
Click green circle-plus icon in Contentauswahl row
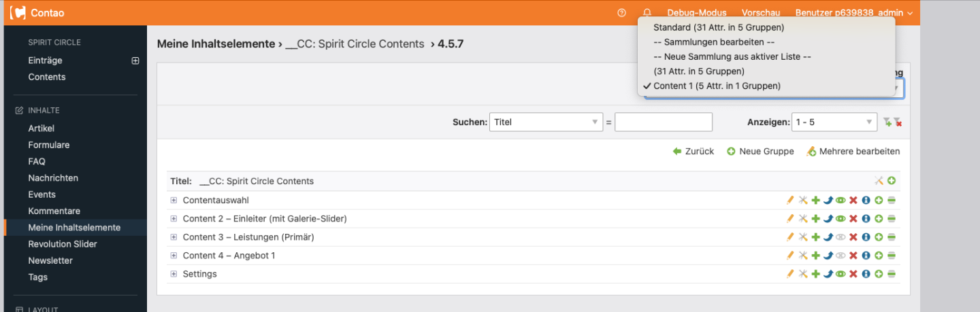coord(879,201)
